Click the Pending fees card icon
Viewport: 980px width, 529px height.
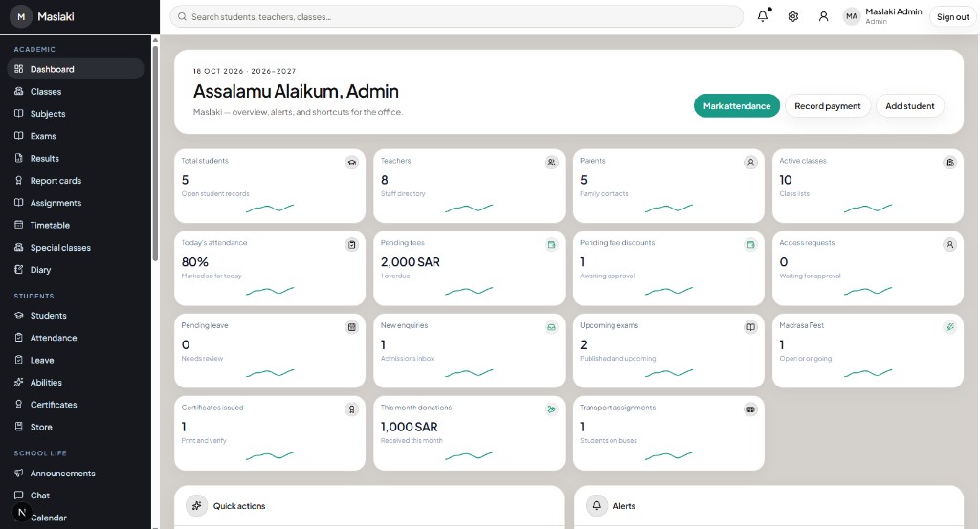(x=551, y=245)
